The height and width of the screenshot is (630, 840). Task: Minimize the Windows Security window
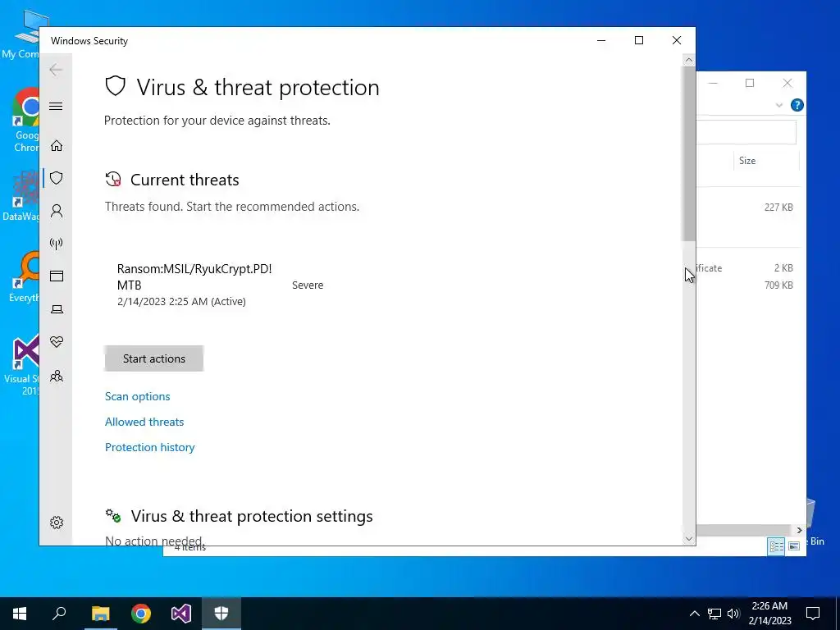point(601,41)
